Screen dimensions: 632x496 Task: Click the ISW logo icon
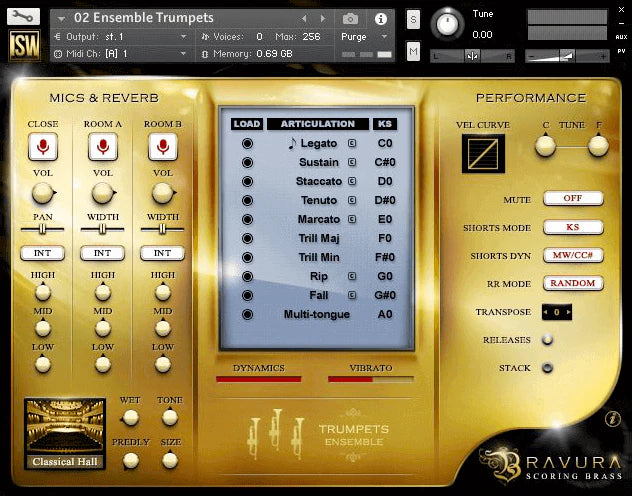25,46
